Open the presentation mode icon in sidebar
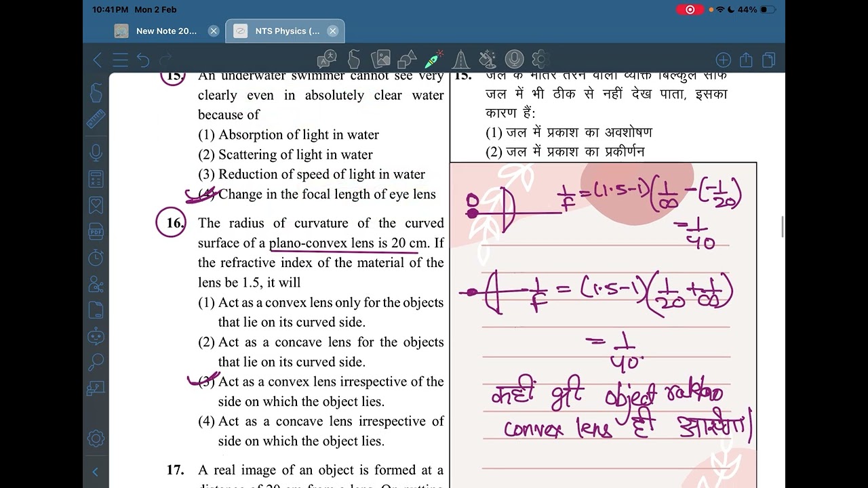This screenshot has width=868, height=488. (96, 388)
